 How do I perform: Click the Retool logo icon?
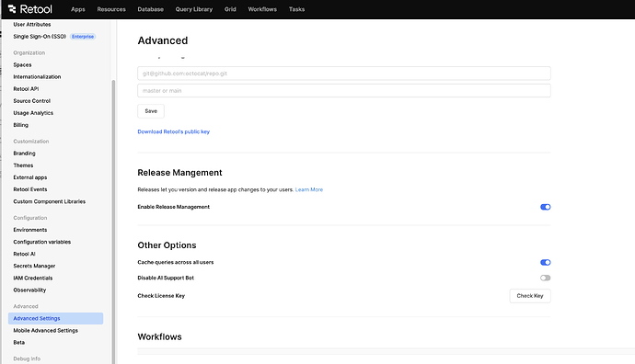12,9
